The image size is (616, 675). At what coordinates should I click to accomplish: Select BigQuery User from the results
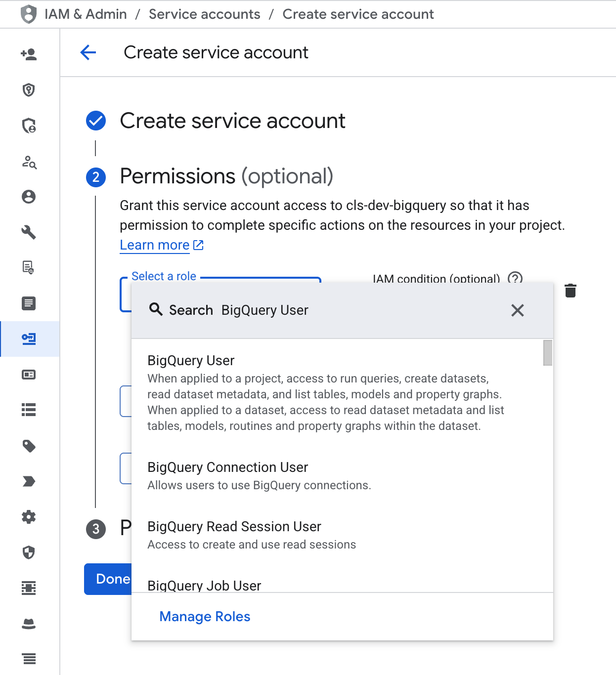191,361
